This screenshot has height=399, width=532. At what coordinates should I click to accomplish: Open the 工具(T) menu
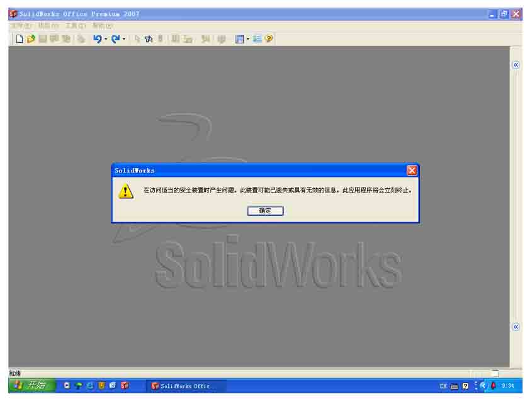tap(76, 26)
